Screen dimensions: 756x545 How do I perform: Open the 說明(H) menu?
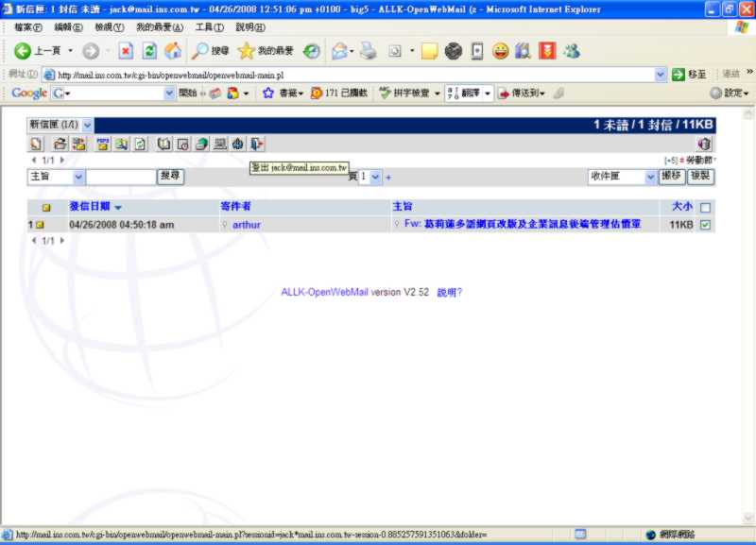tap(250, 27)
